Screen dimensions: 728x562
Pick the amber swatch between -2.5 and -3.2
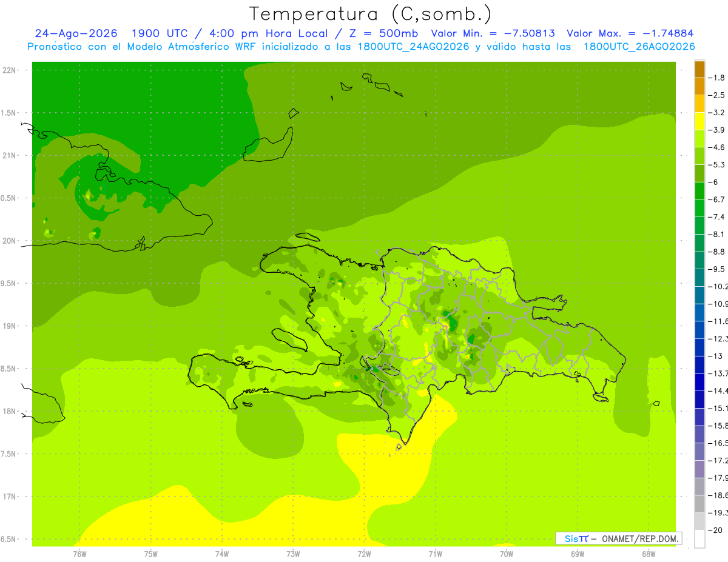pyautogui.click(x=699, y=104)
